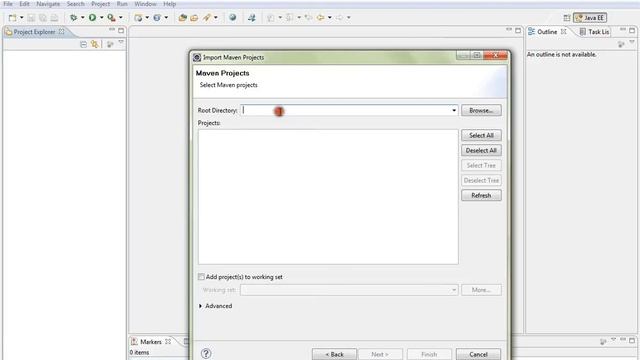
Task: Click the Select All button
Action: coord(481,135)
